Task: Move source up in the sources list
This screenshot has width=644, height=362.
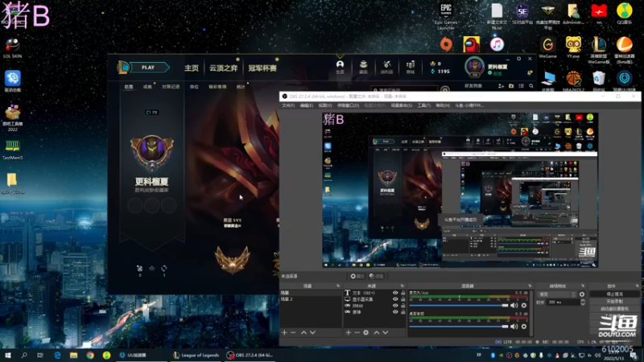Action: [376, 332]
